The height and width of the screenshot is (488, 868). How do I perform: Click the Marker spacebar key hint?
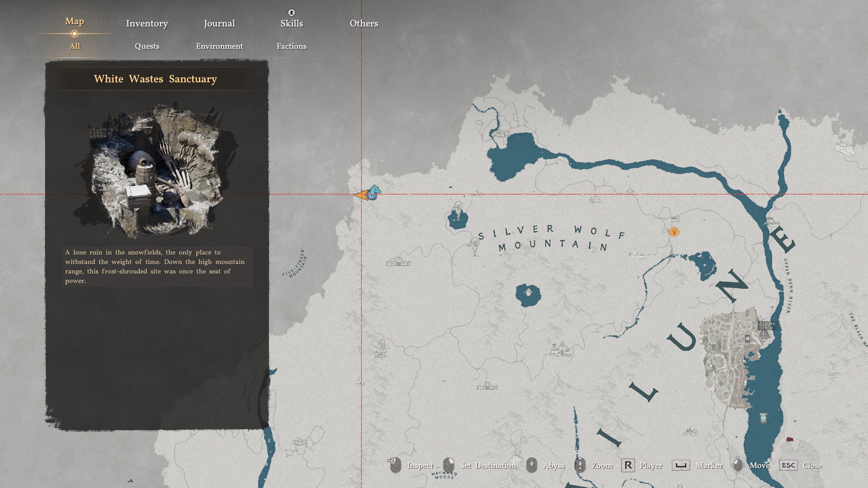pyautogui.click(x=680, y=465)
